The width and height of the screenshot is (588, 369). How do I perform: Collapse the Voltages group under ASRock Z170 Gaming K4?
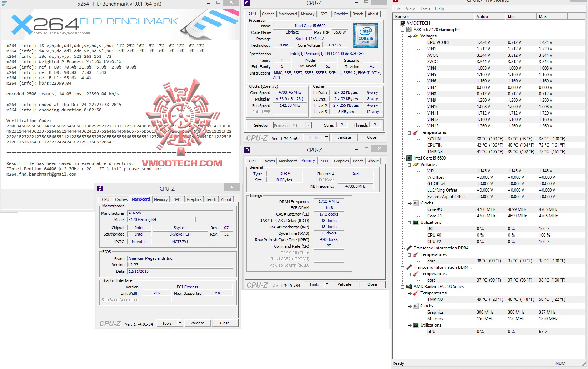(x=409, y=36)
